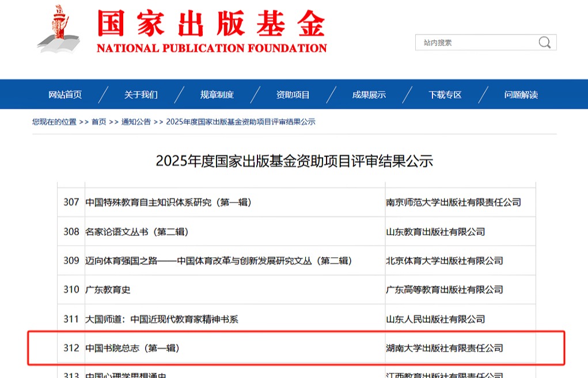Select row 310 广东教育史 entry
This screenshot has width=588, height=378.
pos(108,289)
